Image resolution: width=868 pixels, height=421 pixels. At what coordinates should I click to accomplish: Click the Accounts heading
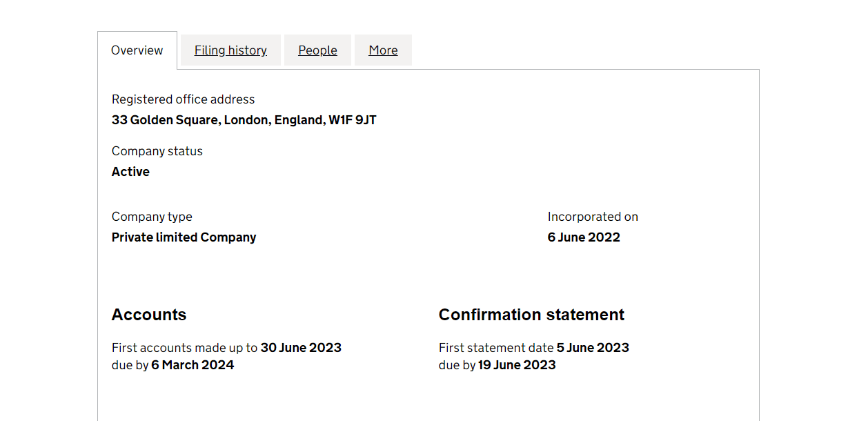click(x=149, y=315)
